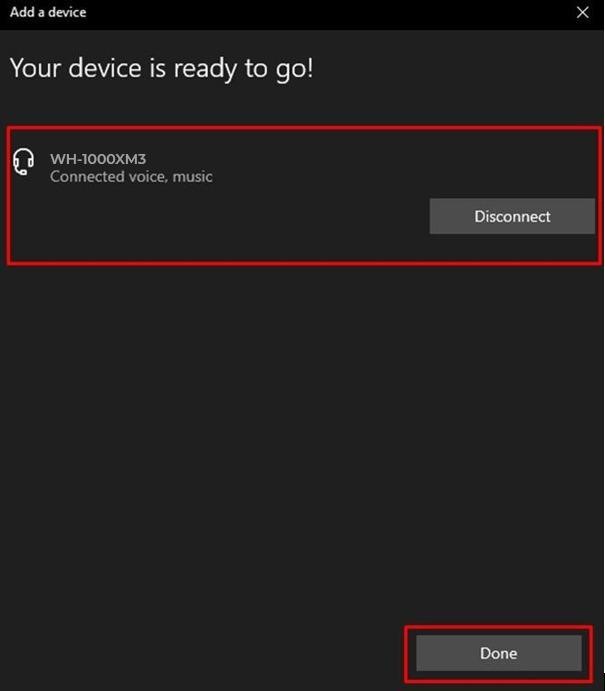Select the paired device entry card
Image resolution: width=605 pixels, height=691 pixels.
[x=304, y=196]
